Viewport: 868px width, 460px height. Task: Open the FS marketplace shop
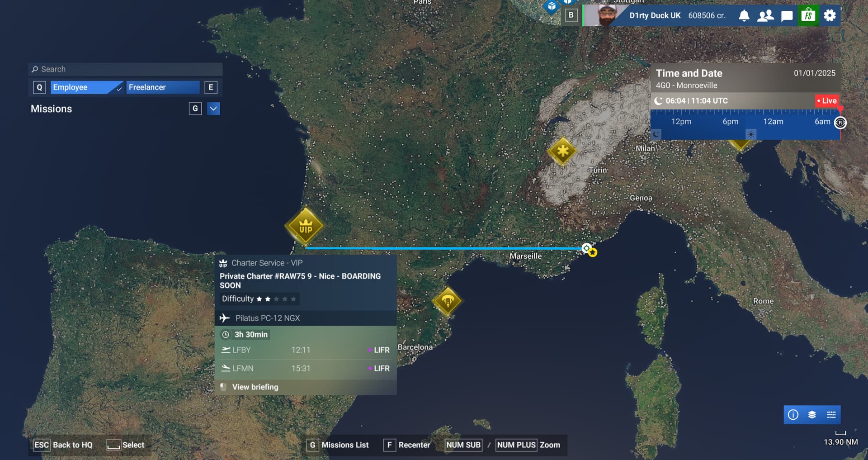808,16
